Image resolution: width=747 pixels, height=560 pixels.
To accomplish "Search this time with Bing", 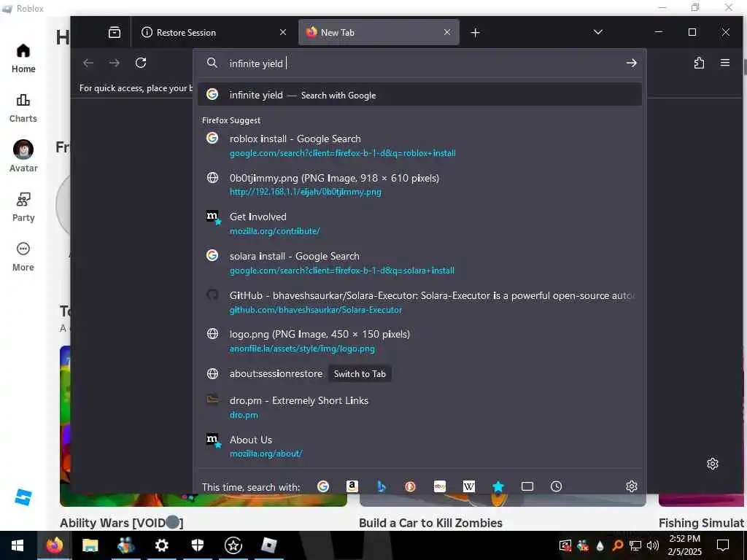I will tap(381, 486).
